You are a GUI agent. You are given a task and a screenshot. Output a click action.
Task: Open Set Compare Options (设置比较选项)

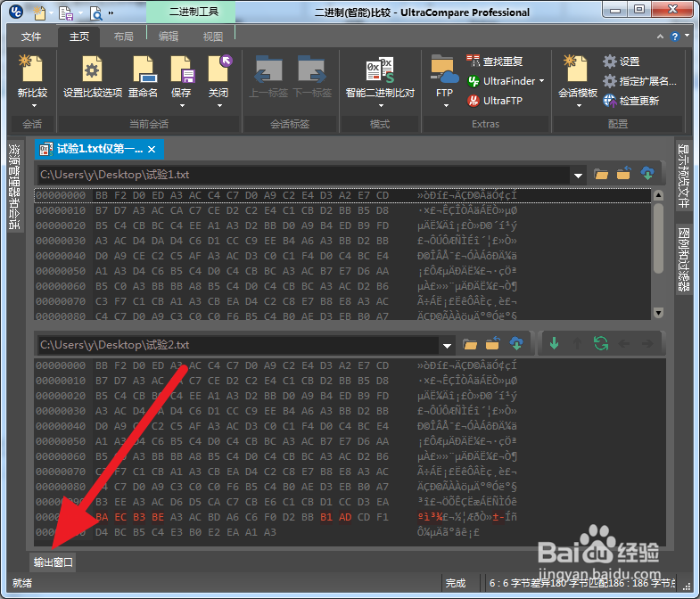(x=93, y=77)
